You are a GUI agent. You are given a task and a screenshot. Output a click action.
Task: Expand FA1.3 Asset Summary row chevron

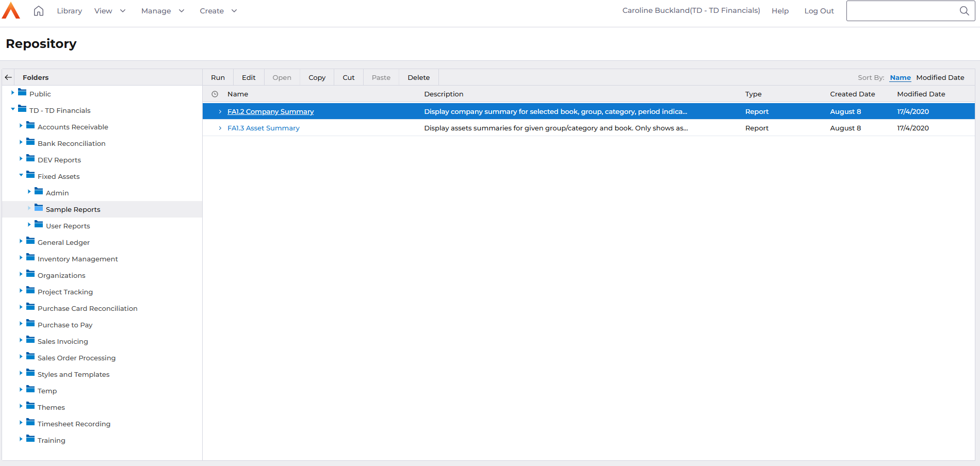pos(220,128)
